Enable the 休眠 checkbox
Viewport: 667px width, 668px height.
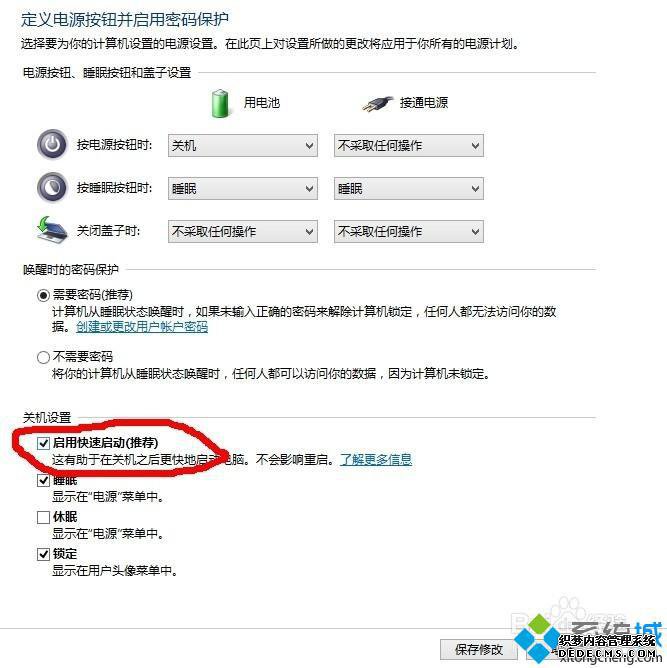pos(43,517)
